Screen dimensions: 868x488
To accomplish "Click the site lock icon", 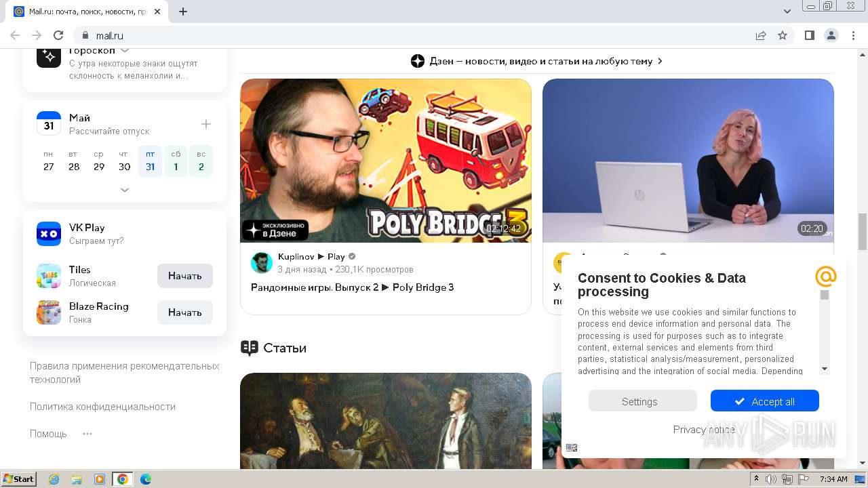I will pos(85,35).
